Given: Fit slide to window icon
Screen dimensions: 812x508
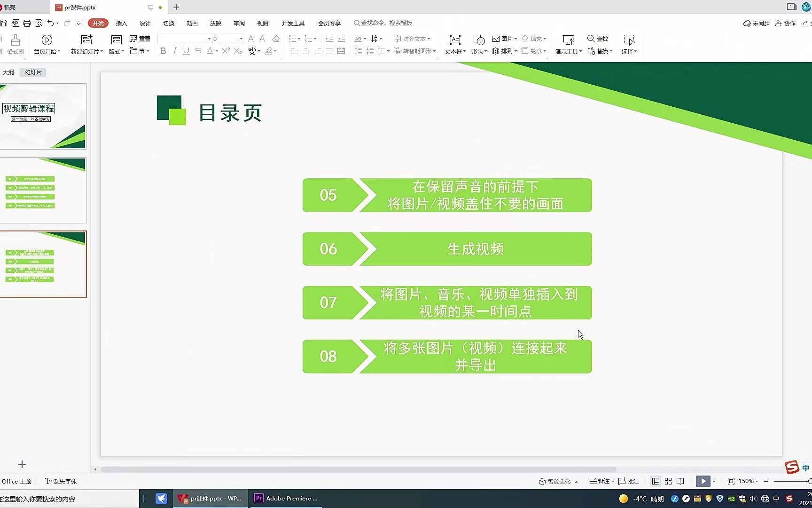Looking at the screenshot, I should 731,481.
